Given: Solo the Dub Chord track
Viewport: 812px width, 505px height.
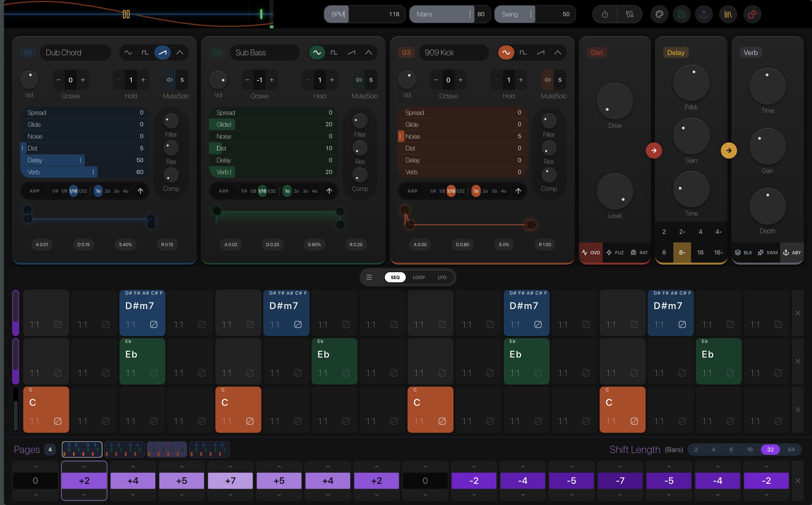Looking at the screenshot, I should [182, 80].
